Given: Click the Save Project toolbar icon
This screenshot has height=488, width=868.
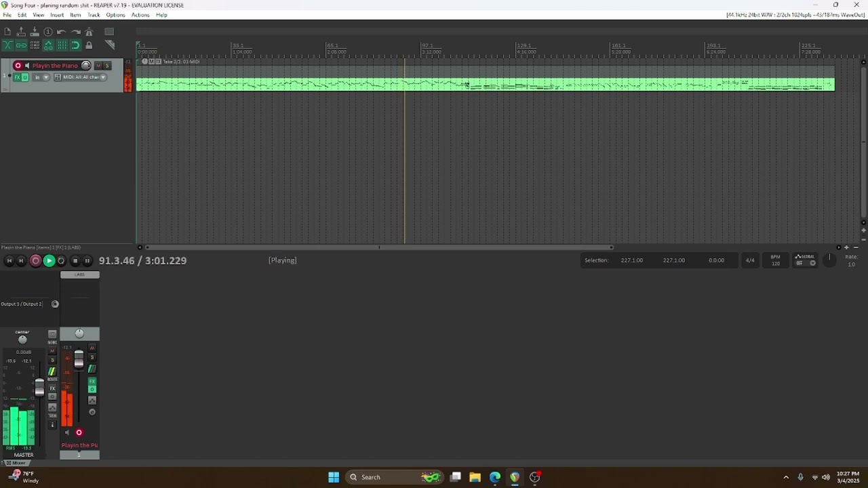Looking at the screenshot, I should pos(35,32).
